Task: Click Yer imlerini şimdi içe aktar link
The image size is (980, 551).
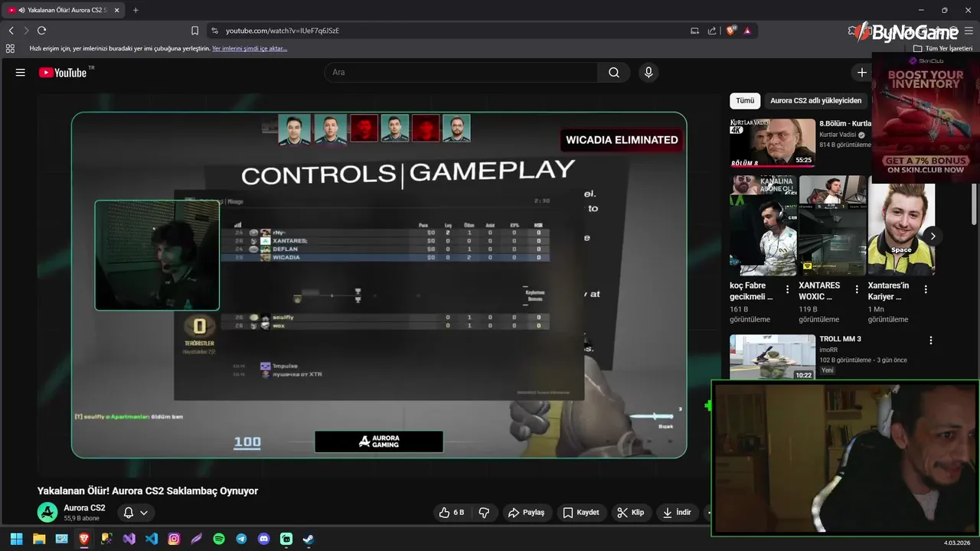Action: (x=250, y=48)
